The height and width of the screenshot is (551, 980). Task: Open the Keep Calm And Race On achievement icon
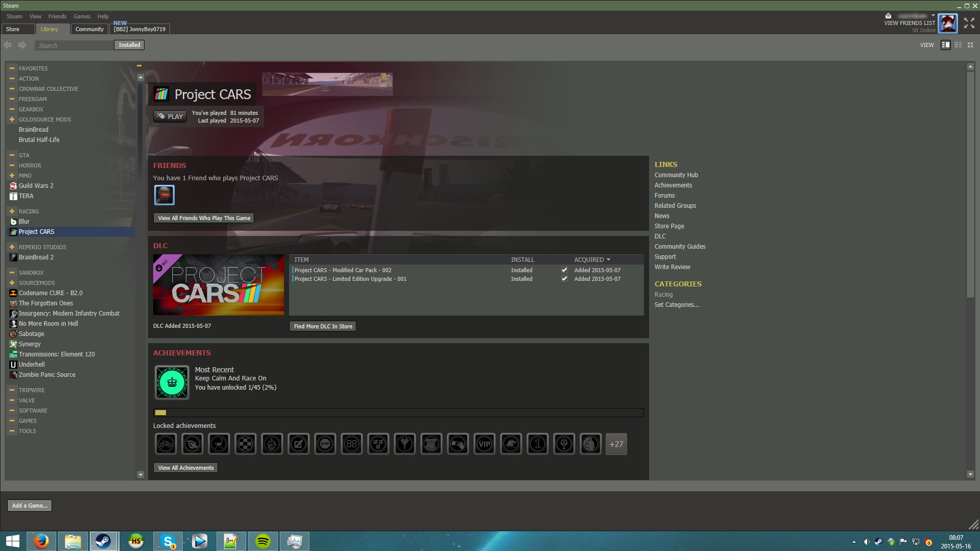(172, 382)
